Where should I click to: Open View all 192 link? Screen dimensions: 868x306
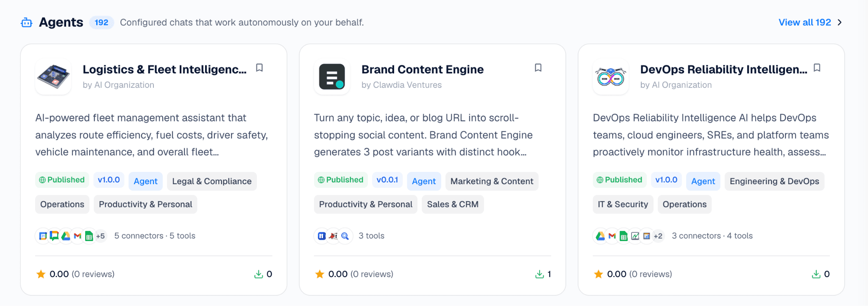(805, 22)
